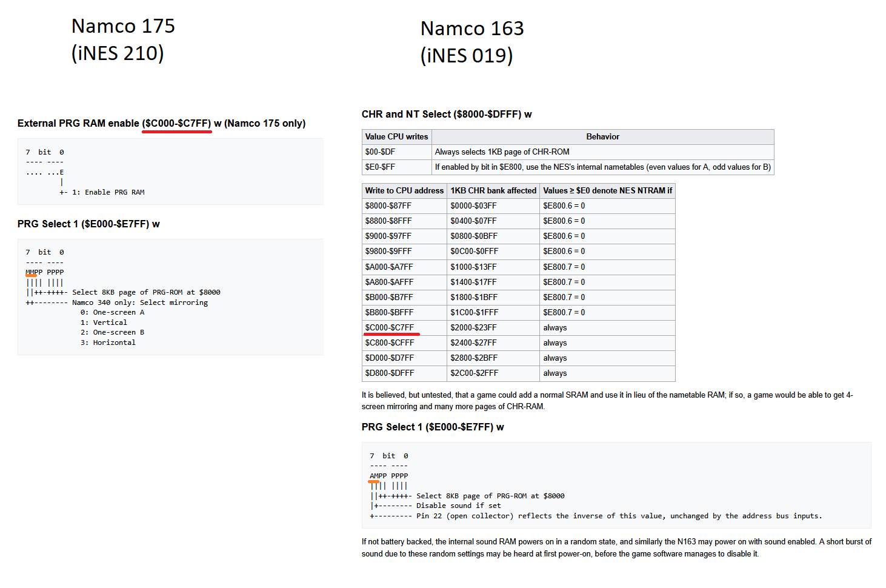Viewport: 886px width, 588px height.
Task: Click "always" in the $C000-$C7FF row
Action: pyautogui.click(x=607, y=327)
